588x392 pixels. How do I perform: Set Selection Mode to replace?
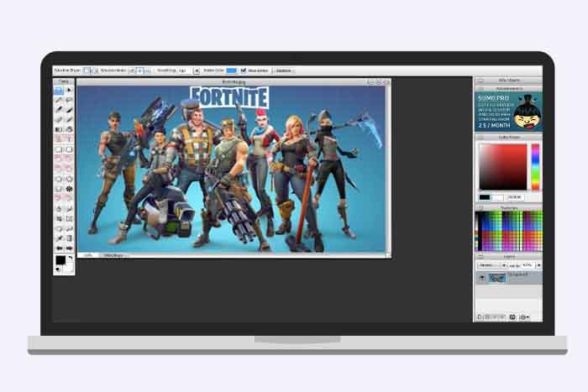(x=132, y=71)
